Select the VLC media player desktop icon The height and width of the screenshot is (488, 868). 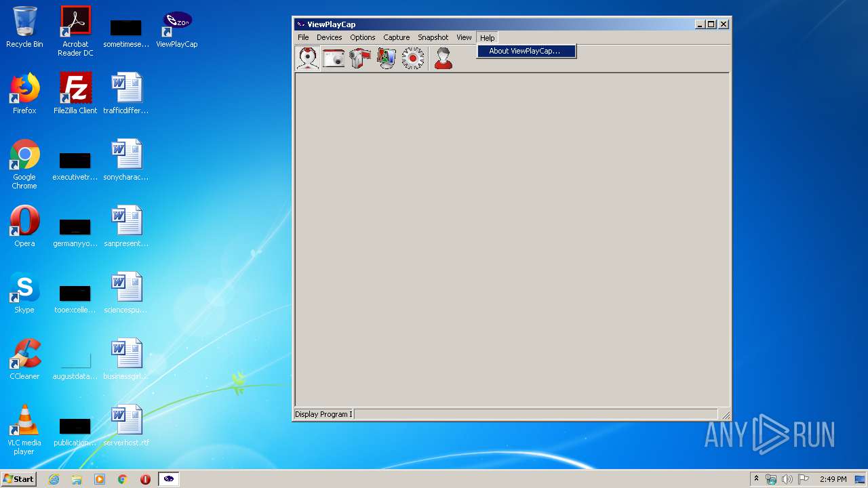tap(24, 430)
